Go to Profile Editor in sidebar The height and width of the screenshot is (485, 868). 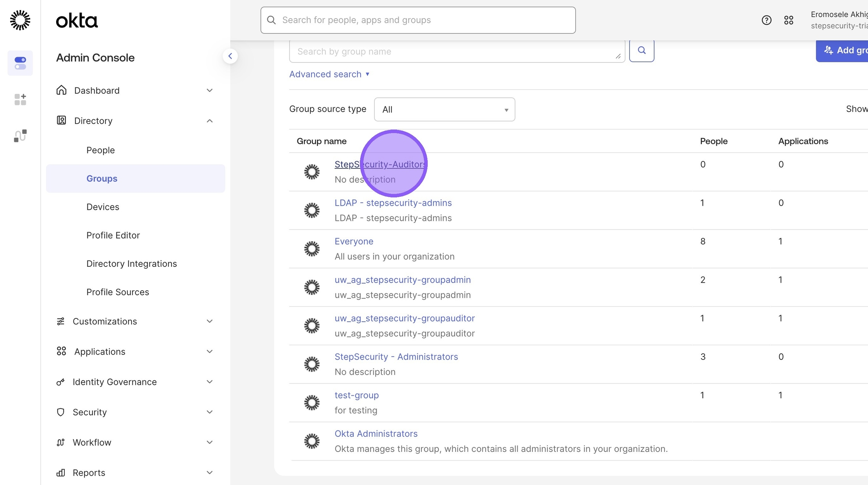click(113, 235)
